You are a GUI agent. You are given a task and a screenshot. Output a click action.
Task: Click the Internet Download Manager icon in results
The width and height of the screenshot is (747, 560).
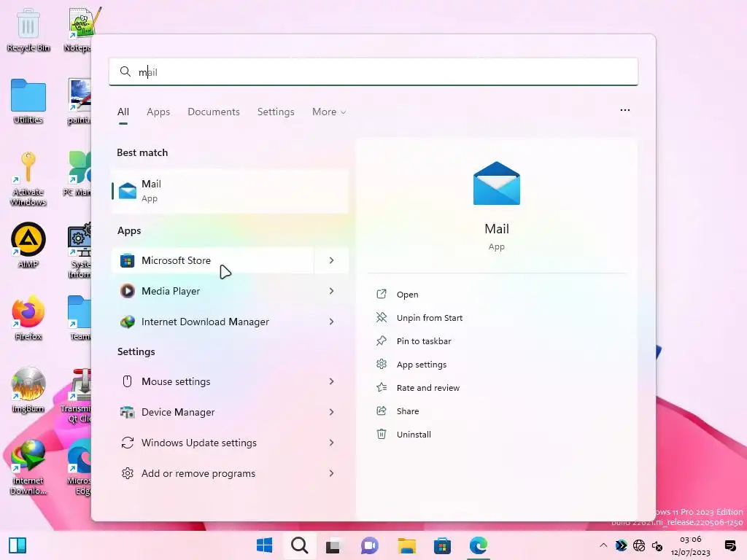(x=127, y=322)
